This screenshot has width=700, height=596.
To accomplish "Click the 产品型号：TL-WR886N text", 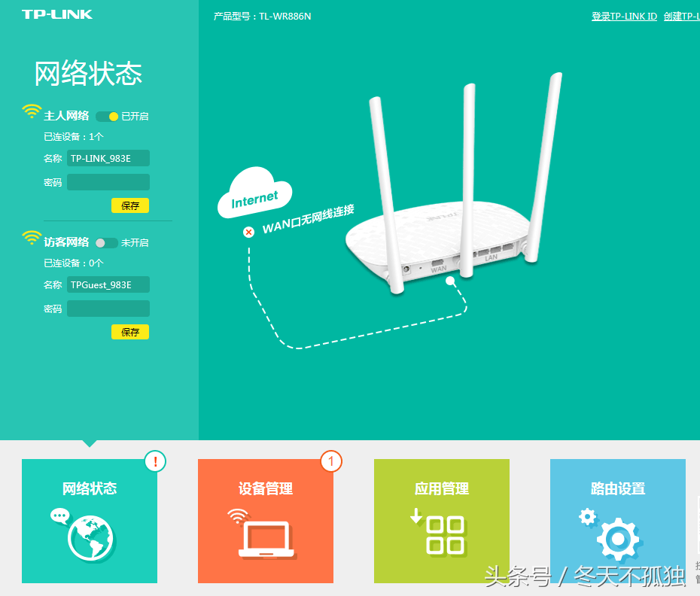I will click(x=263, y=17).
